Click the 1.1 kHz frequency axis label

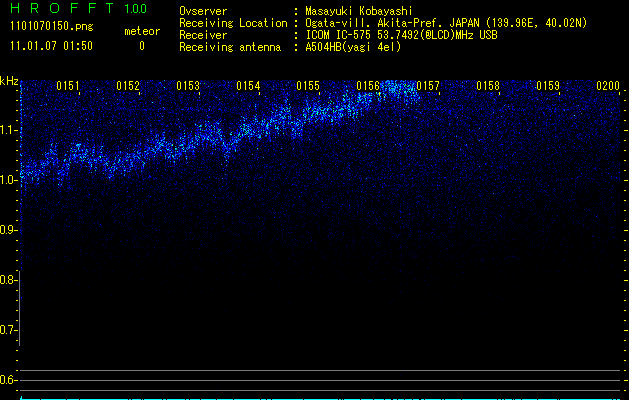(8, 130)
